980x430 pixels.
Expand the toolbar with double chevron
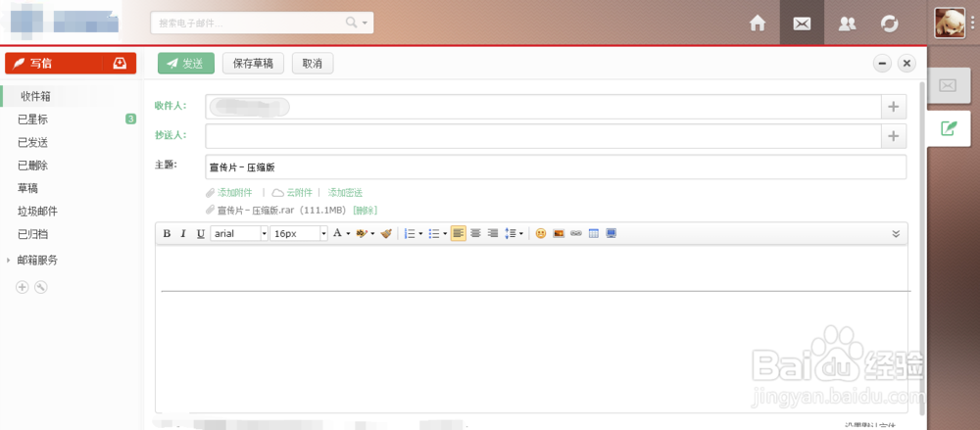(x=896, y=234)
